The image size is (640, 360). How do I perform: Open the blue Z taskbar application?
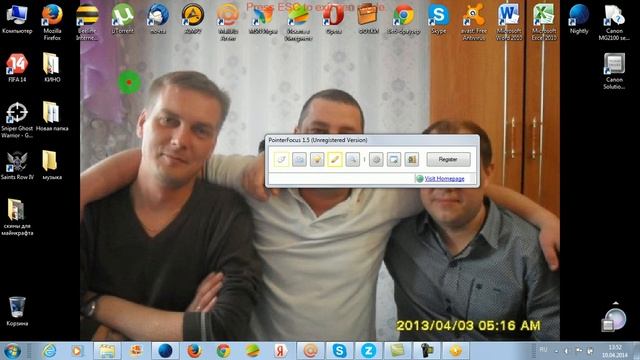coord(368,351)
